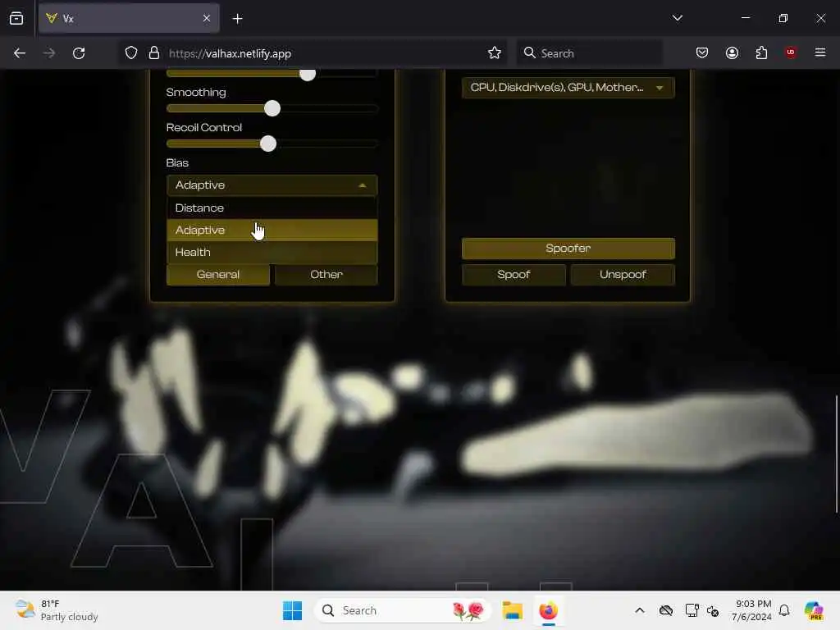The image size is (840, 630).
Task: Click the taskbar Search box
Action: click(402, 610)
